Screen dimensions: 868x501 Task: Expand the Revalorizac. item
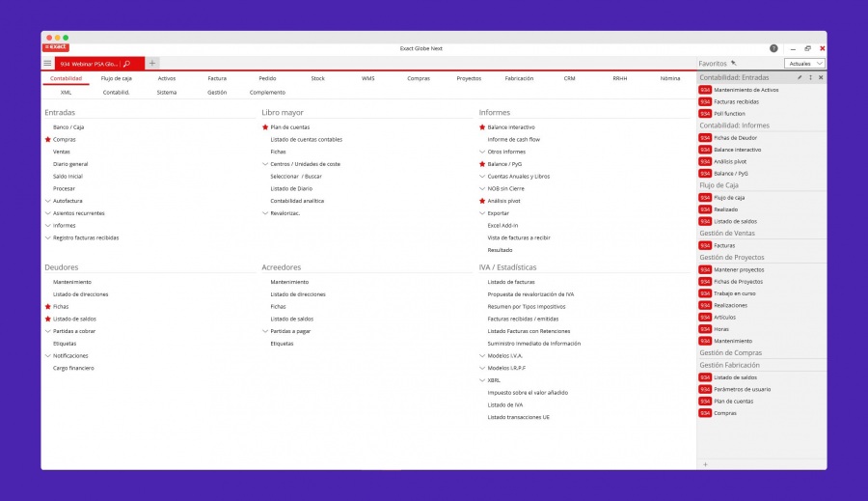click(x=265, y=213)
